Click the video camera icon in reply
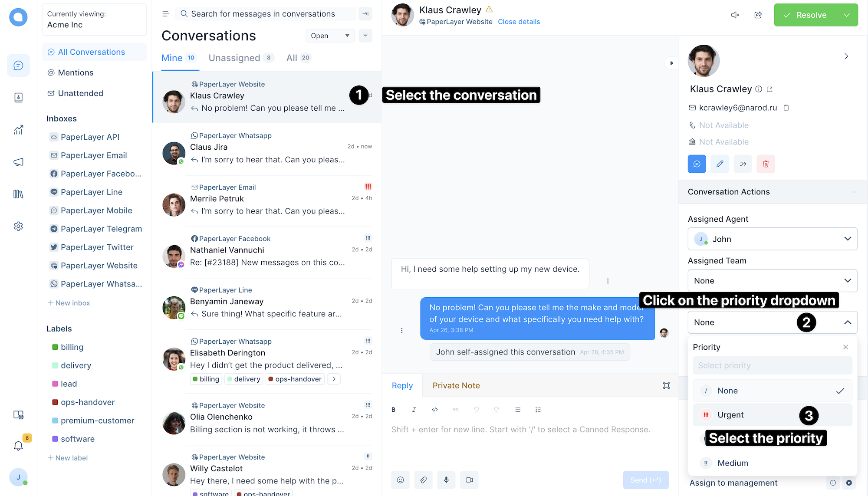868x496 pixels. (x=469, y=480)
